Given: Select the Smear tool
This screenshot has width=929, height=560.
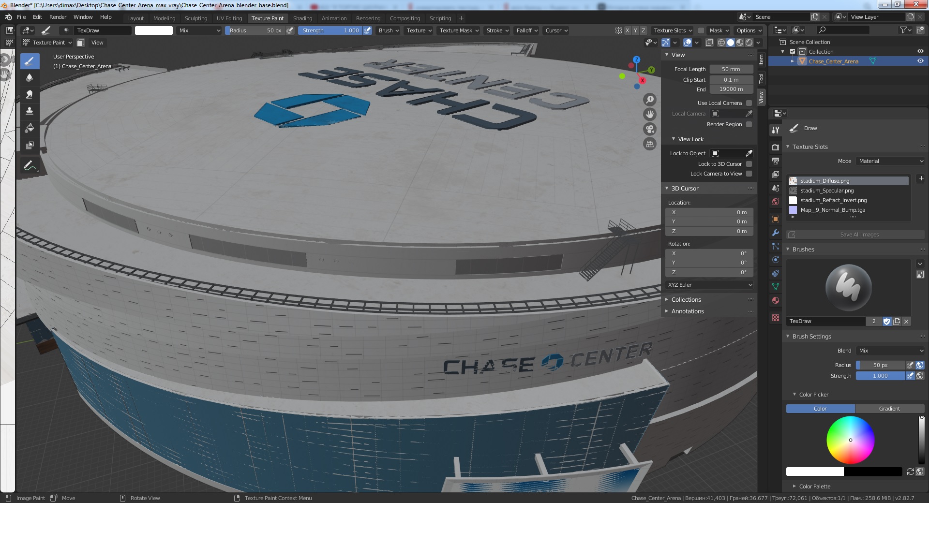Looking at the screenshot, I should coord(30,94).
